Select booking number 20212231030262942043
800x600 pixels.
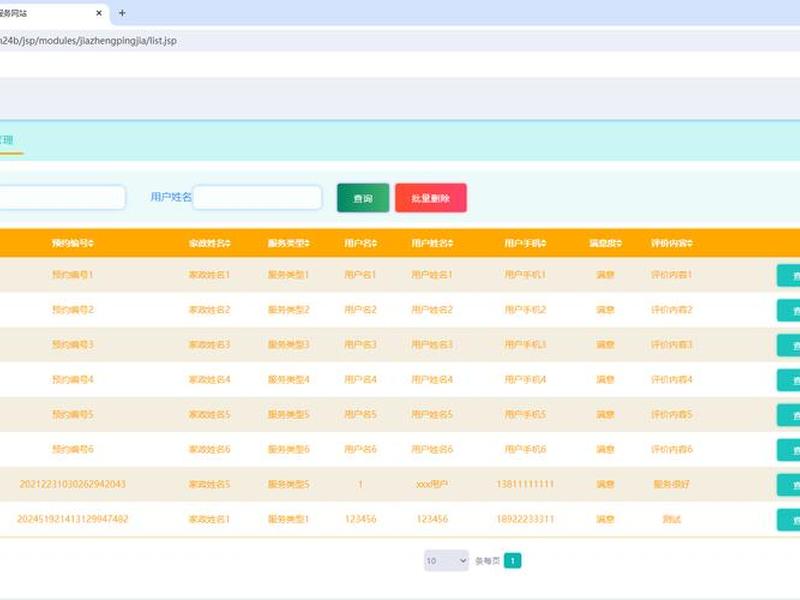[72, 484]
